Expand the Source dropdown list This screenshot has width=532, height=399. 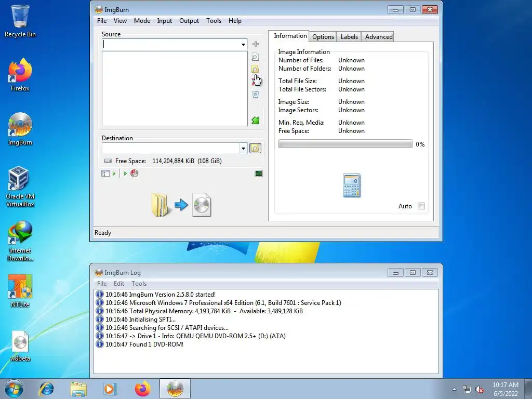243,45
